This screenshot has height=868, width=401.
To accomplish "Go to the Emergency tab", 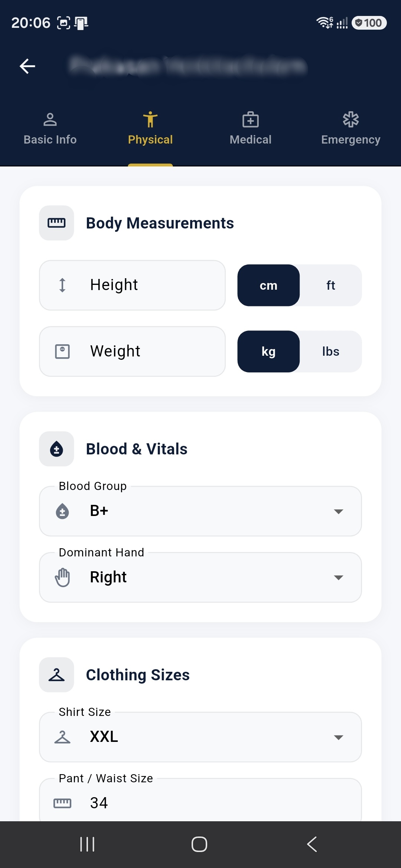I will [x=351, y=128].
